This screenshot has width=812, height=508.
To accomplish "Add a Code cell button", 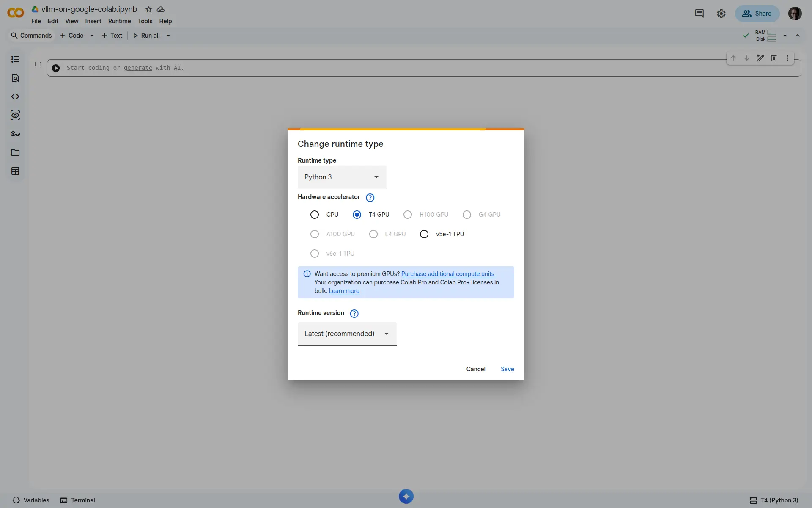I will tap(72, 36).
